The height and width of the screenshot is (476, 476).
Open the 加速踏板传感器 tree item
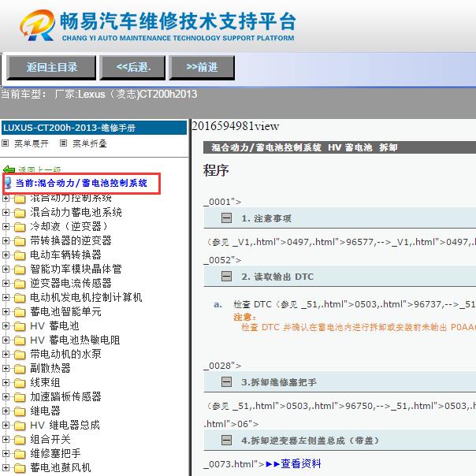point(65,396)
